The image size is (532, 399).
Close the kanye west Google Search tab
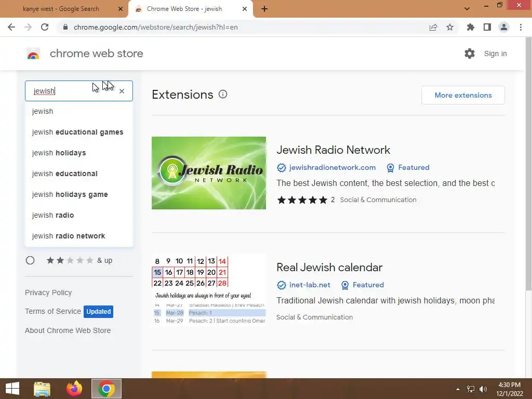(x=121, y=9)
